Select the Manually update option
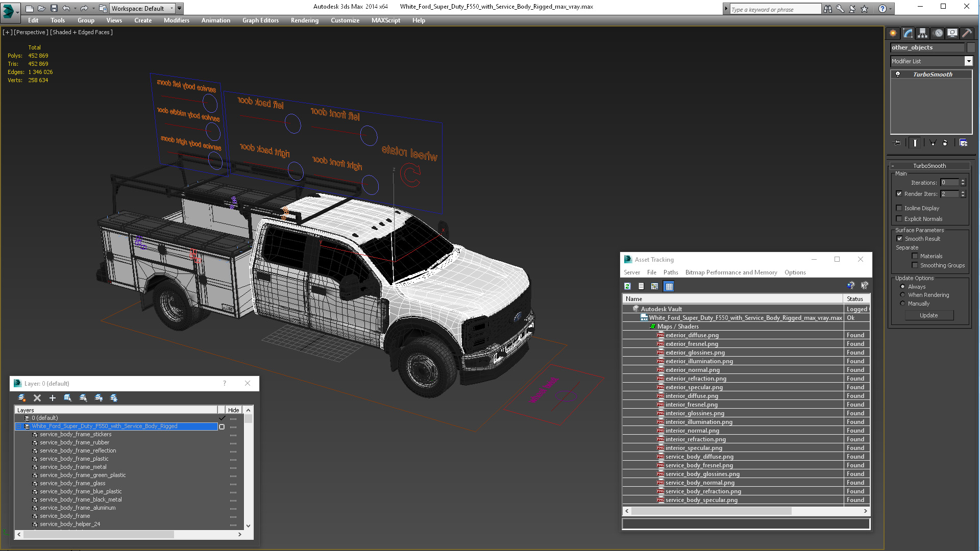The width and height of the screenshot is (980, 551). (902, 304)
